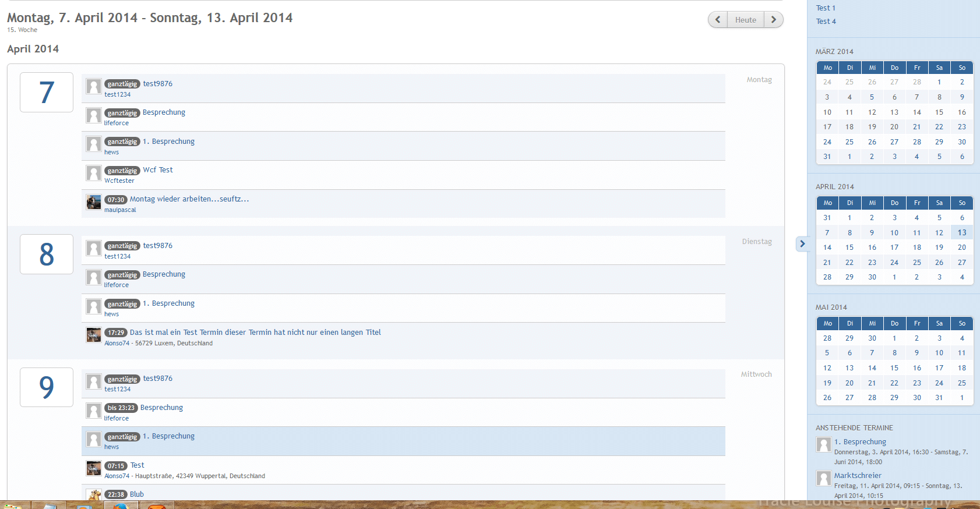Image resolution: width=980 pixels, height=509 pixels.
Task: Click Alonso74's avatar on the 07:15 Test entry
Action: coord(93,468)
